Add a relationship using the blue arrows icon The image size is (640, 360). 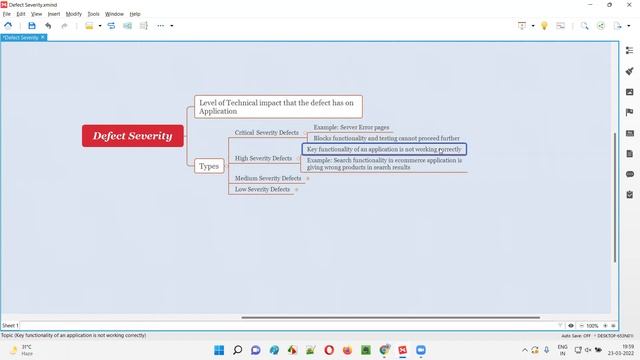[x=111, y=26]
